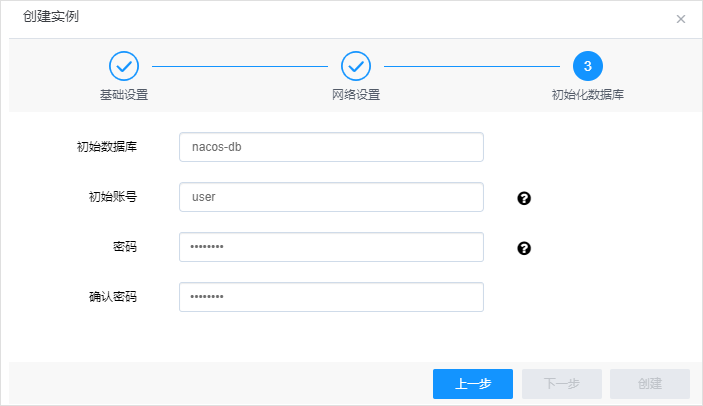This screenshot has width=703, height=406.
Task: Click into the 确认密码 input field
Action: pos(331,297)
